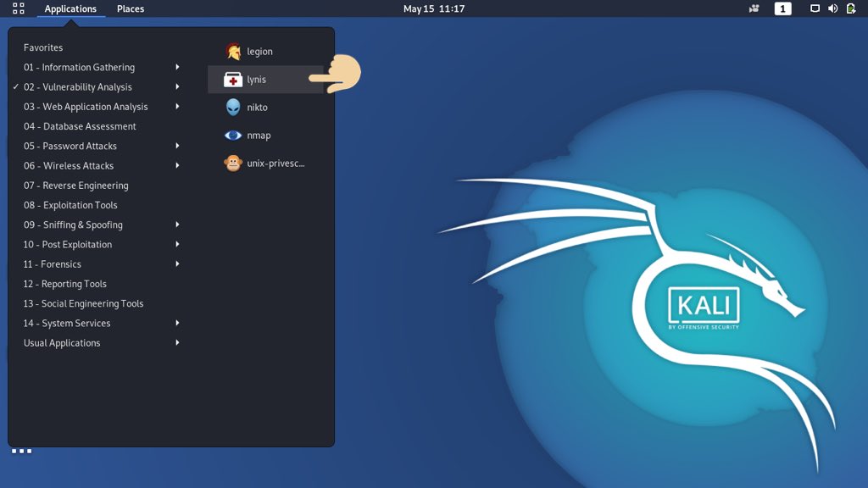The width and height of the screenshot is (868, 488).
Task: Click the unix-privesc... text label
Action: (x=275, y=164)
